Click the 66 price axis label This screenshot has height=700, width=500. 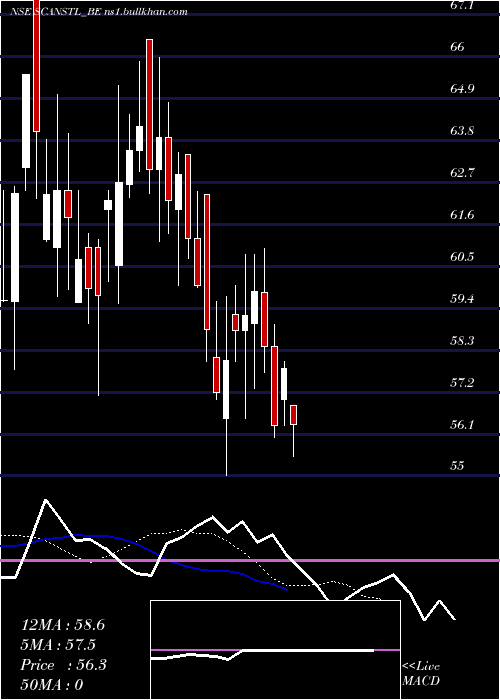coord(458,47)
